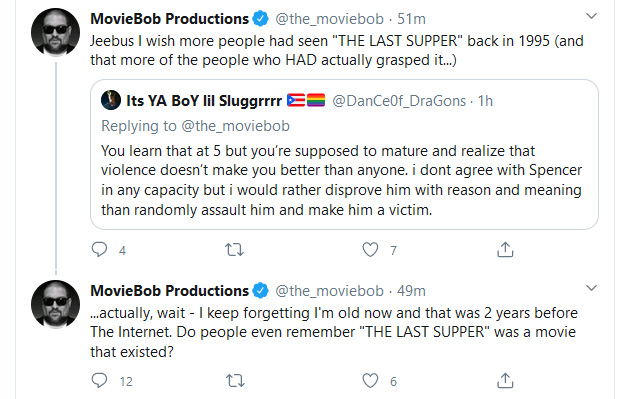635x399 pixels.
Task: Open the Its YA BoY lil Sluggrrrr name
Action: tap(204, 100)
